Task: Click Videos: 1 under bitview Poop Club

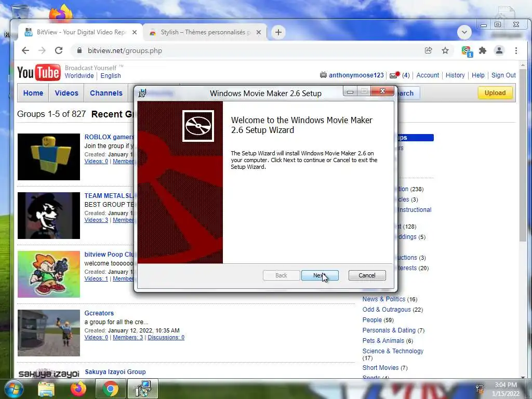Action: coord(96,278)
